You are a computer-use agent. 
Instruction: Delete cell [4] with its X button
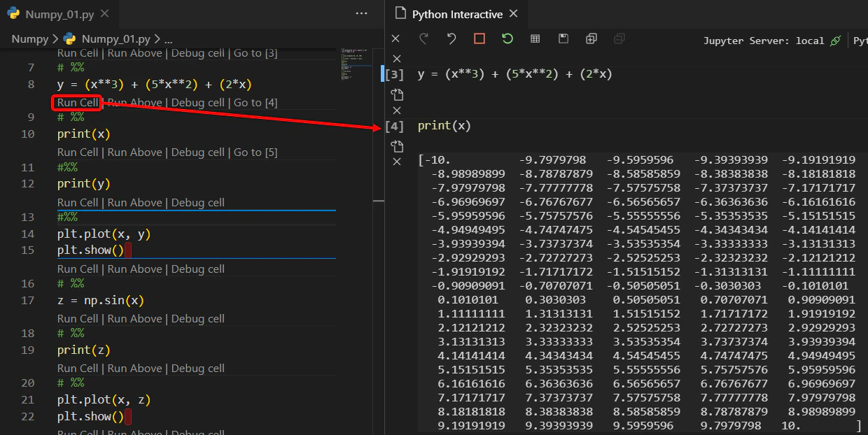(397, 162)
